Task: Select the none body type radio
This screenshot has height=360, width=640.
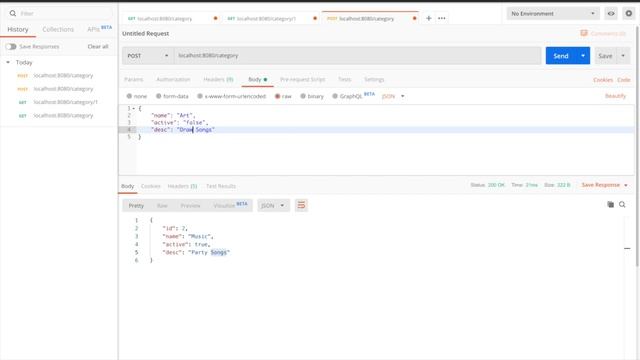Action: (x=129, y=96)
